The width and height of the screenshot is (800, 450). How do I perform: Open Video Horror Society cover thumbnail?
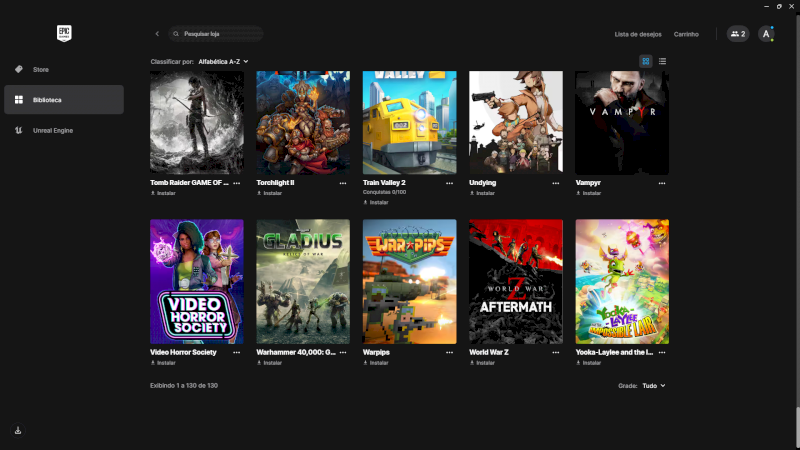tap(197, 282)
